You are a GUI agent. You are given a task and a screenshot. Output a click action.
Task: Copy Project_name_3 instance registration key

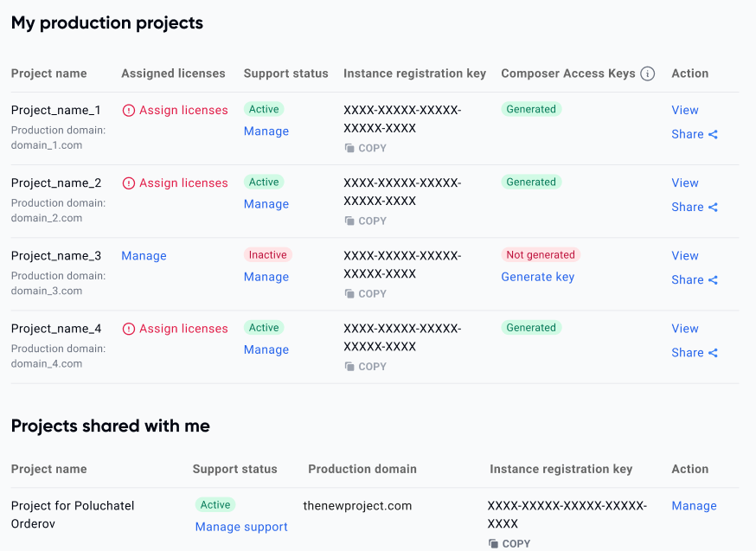pos(366,293)
